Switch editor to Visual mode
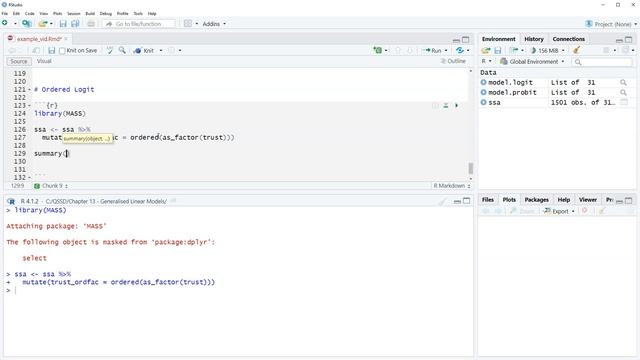Image resolution: width=640 pixels, height=360 pixels. (x=44, y=61)
